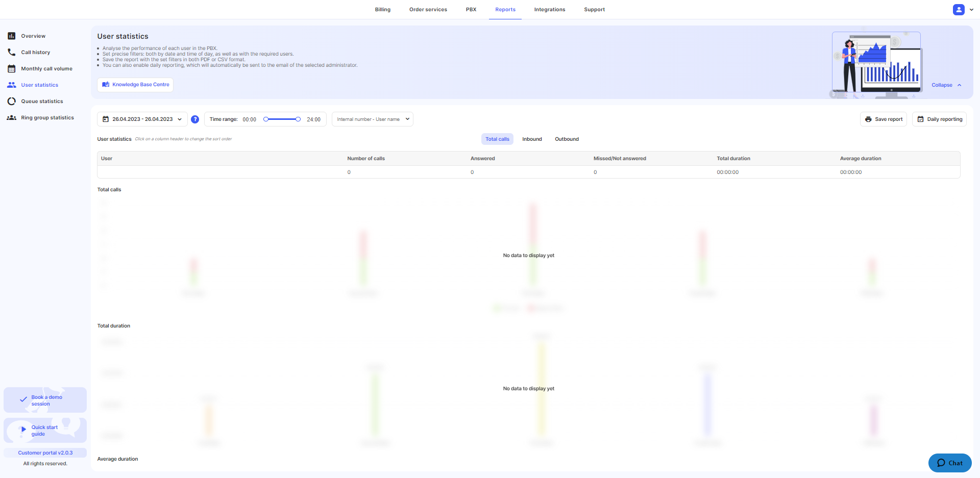The width and height of the screenshot is (980, 478).
Task: Click the play icon on Quick start guide
Action: click(x=23, y=430)
